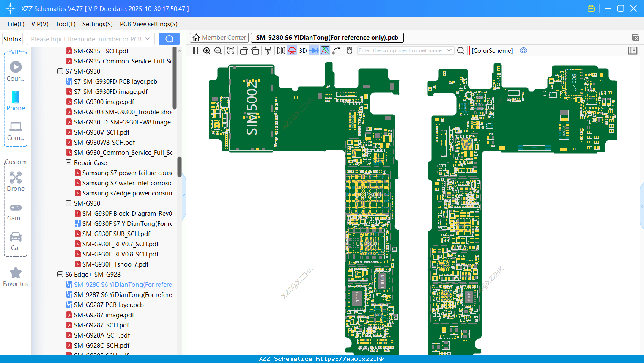This screenshot has height=363, width=644.
Task: Collapse the Repair Case folder
Action: coord(69,163)
